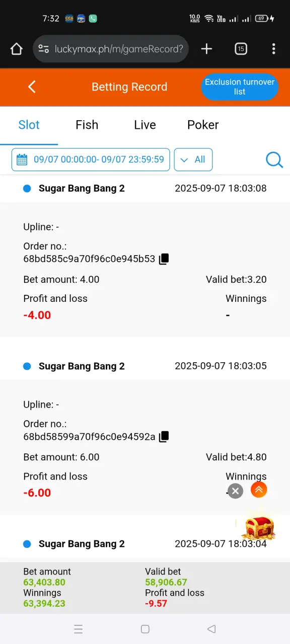The width and height of the screenshot is (290, 644).
Task: Open the treasure chest bonus icon
Action: click(258, 528)
